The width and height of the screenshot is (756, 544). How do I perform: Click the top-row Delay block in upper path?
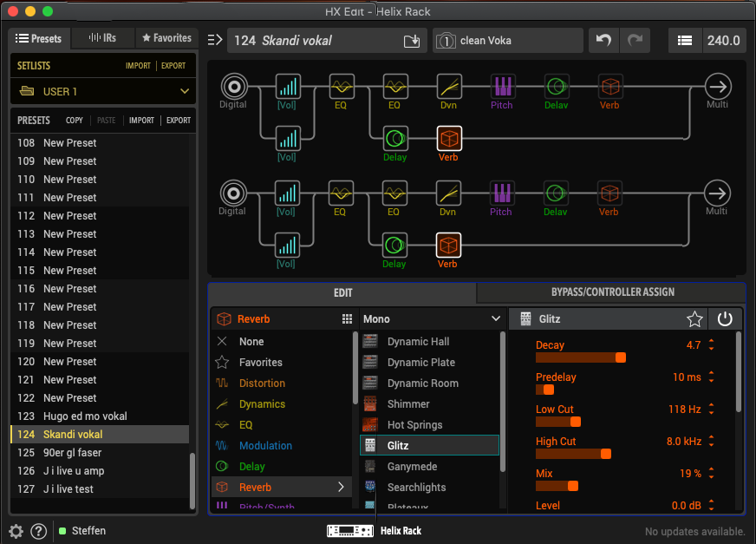[557, 87]
